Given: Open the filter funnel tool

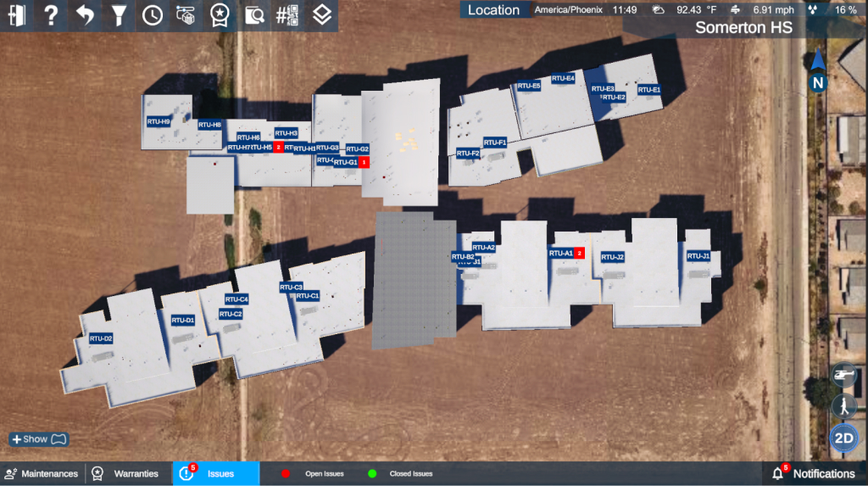Looking at the screenshot, I should 119,15.
